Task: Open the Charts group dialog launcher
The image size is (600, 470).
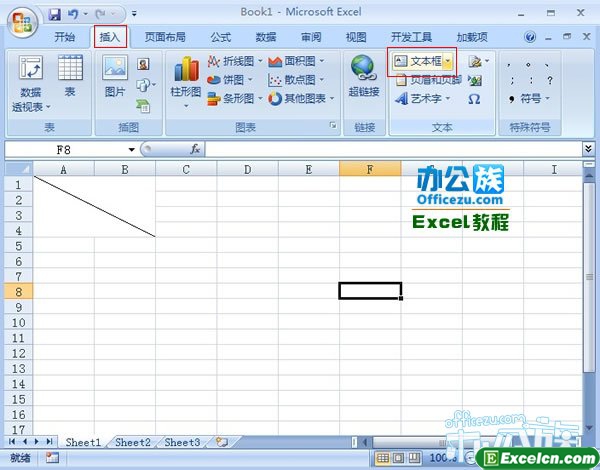Action: pos(333,125)
